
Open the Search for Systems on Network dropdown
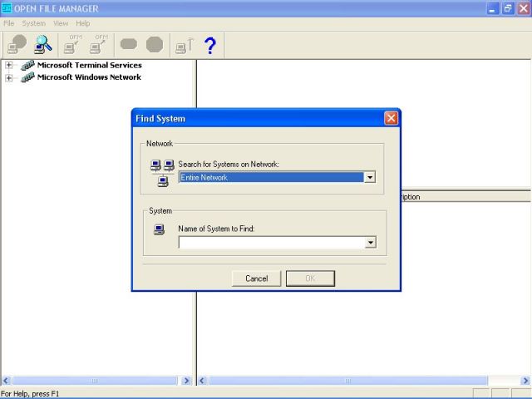point(369,177)
